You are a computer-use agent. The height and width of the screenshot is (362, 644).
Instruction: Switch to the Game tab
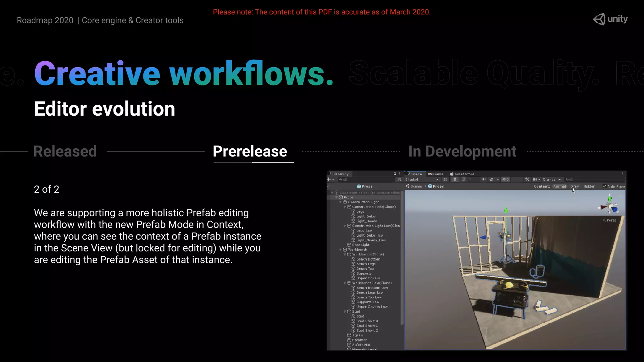436,174
